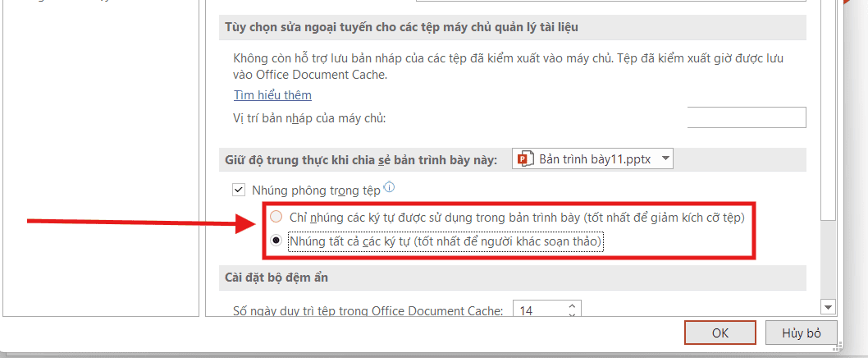Select Chỉ nhúng các ký tự được sử dụng option
The width and height of the screenshot is (868, 358).
[276, 218]
